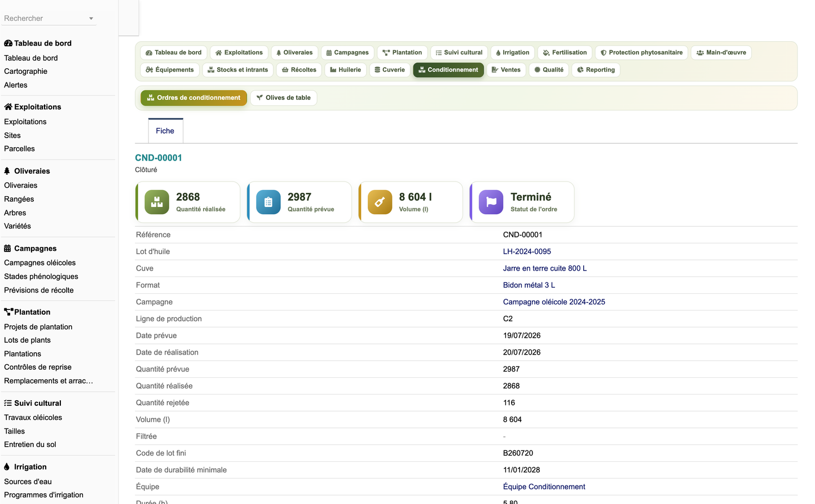Open Récoltes module
815x504 pixels.
pos(299,70)
